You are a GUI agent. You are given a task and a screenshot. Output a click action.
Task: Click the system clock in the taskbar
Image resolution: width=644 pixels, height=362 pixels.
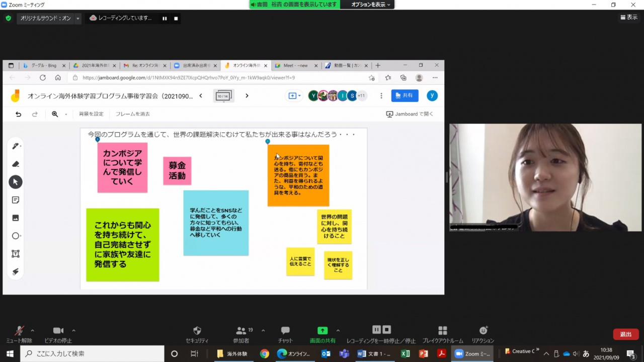click(606, 353)
